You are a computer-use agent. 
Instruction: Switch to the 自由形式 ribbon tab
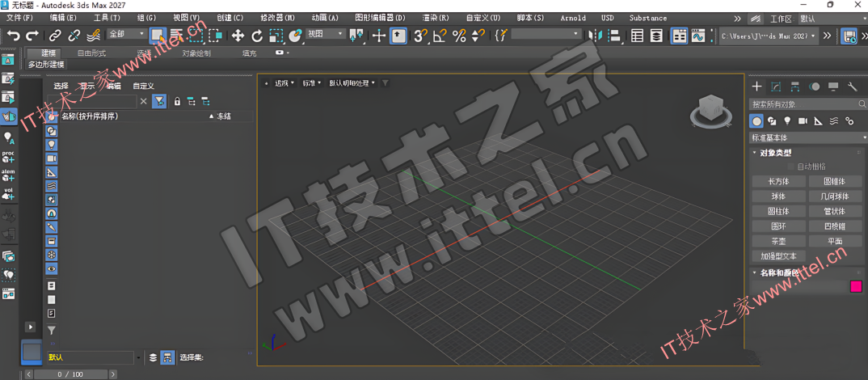coord(91,53)
